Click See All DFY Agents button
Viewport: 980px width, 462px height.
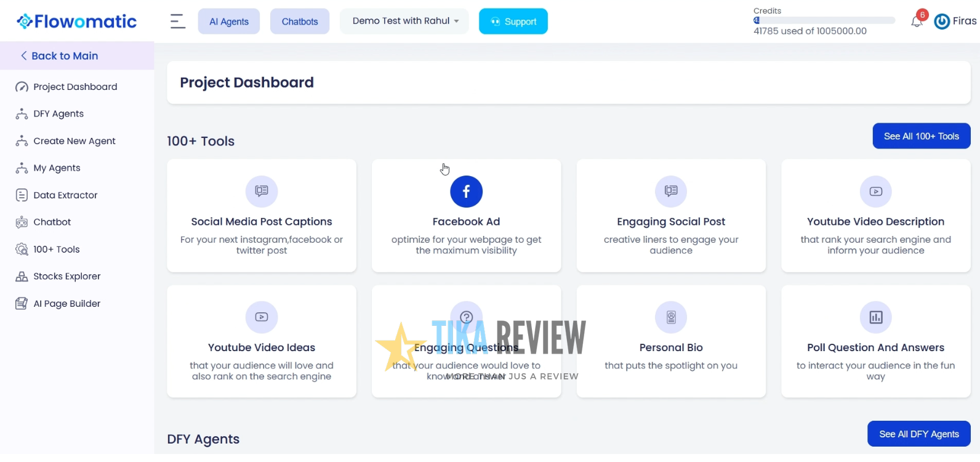click(919, 434)
